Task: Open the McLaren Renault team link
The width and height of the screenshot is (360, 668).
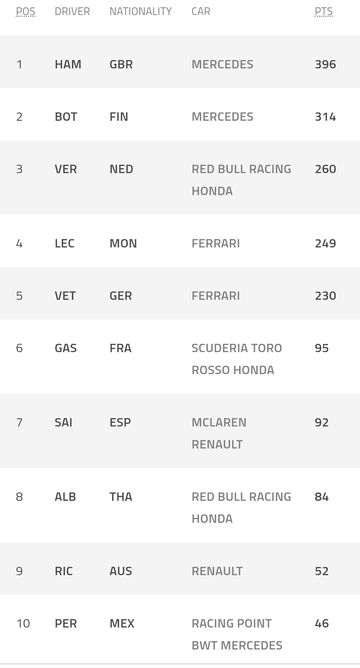Action: coord(219,433)
